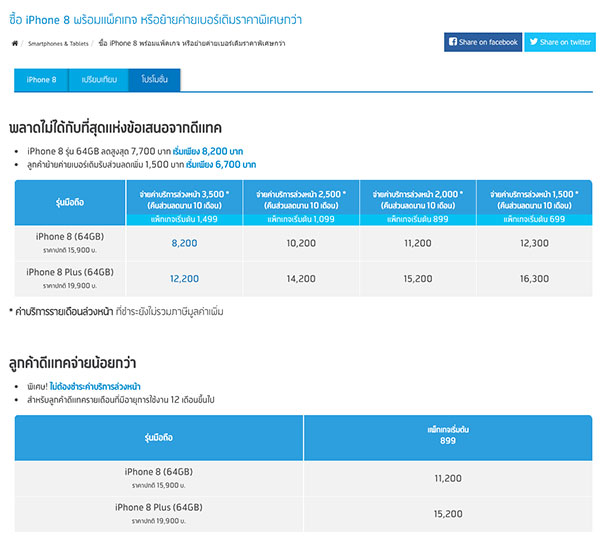Click 15,200 price in the second table
Screen dimensions: 600x539
tap(448, 514)
